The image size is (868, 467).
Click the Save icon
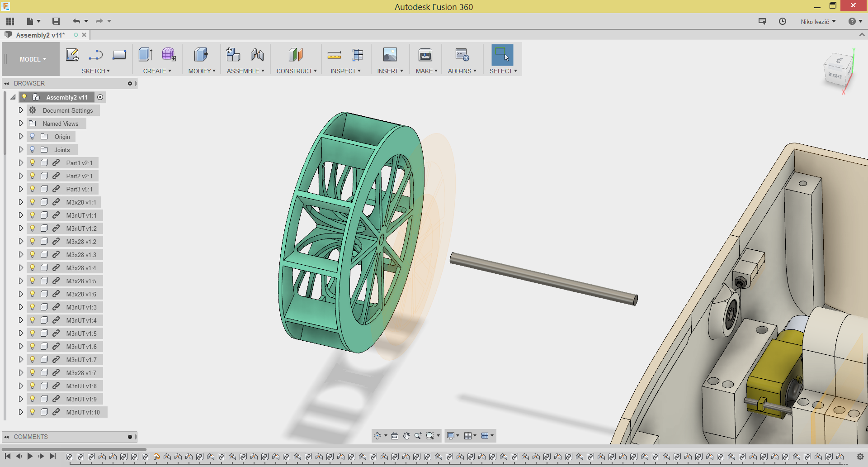pos(56,21)
